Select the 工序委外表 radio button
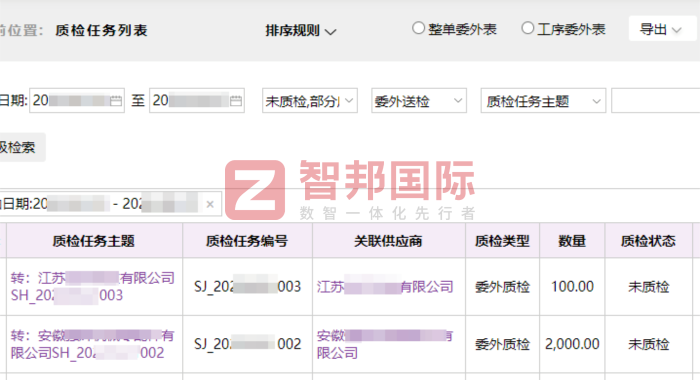This screenshot has width=700, height=381. [x=528, y=28]
